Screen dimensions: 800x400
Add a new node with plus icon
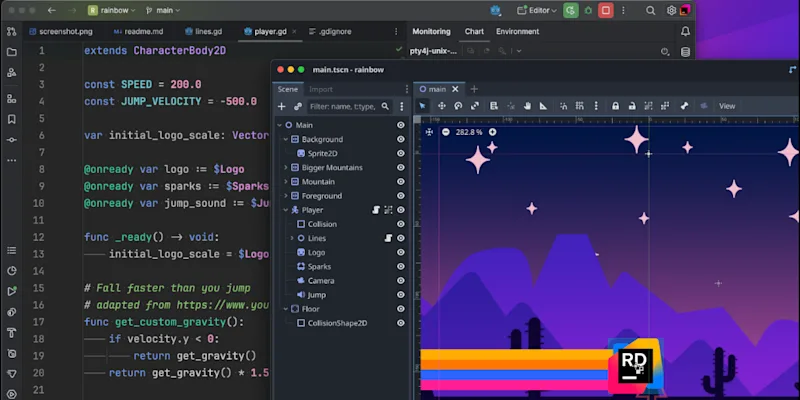tap(282, 106)
